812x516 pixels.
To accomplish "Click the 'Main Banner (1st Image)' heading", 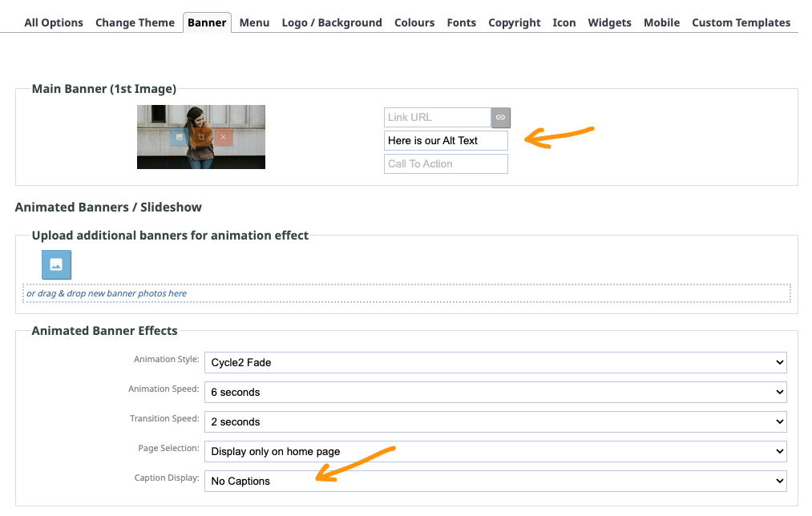I will coord(104,89).
